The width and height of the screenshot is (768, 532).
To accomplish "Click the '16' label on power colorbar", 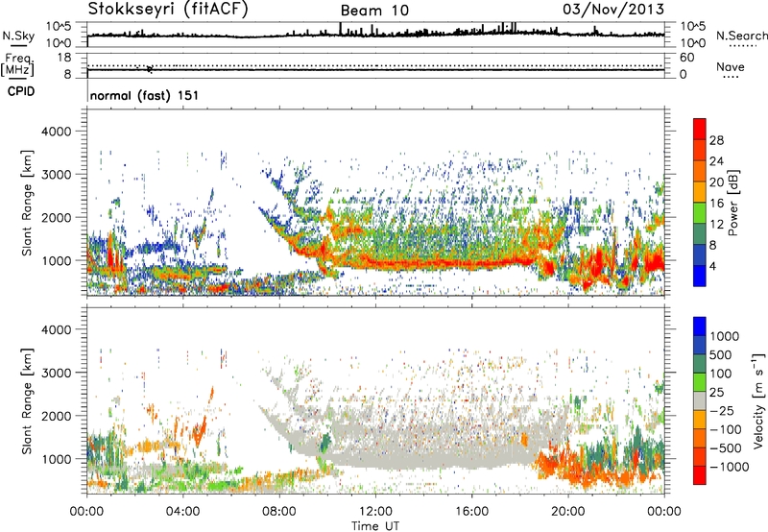I will tap(716, 204).
